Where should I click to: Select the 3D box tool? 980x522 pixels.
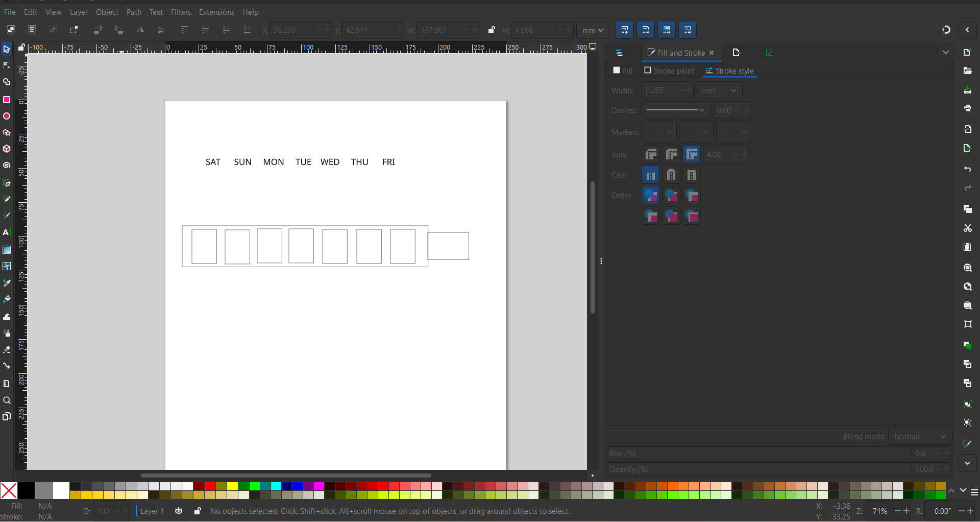pyautogui.click(x=7, y=149)
